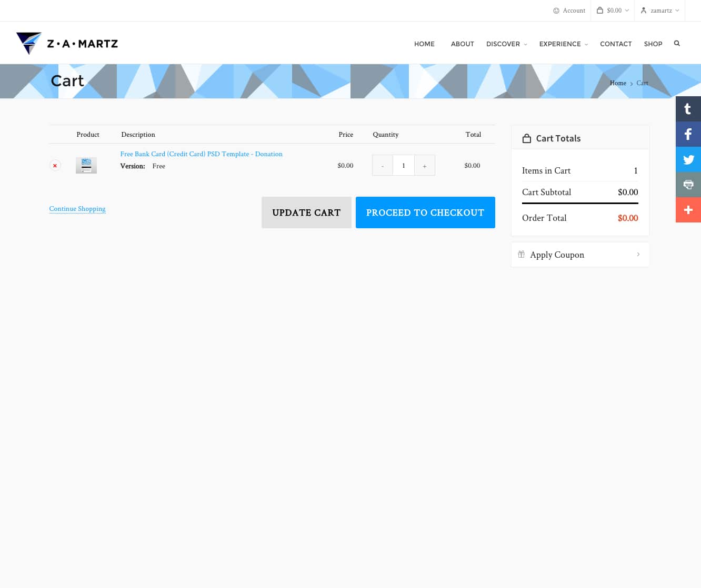Screen dimensions: 701x588
Task: Click the product thumbnail image
Action: [x=86, y=166]
